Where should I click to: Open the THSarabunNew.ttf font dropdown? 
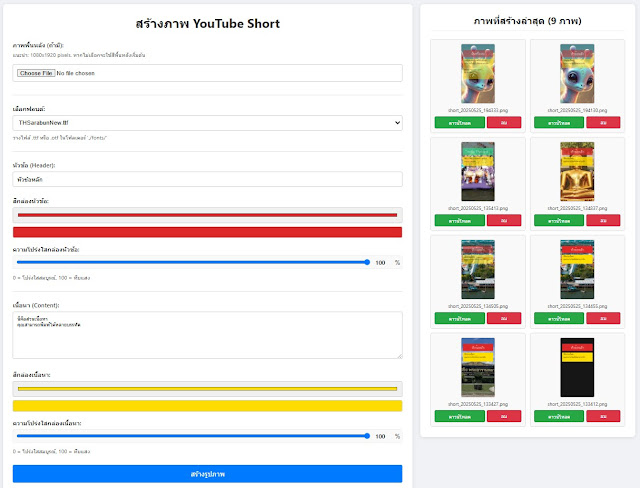[x=207, y=122]
